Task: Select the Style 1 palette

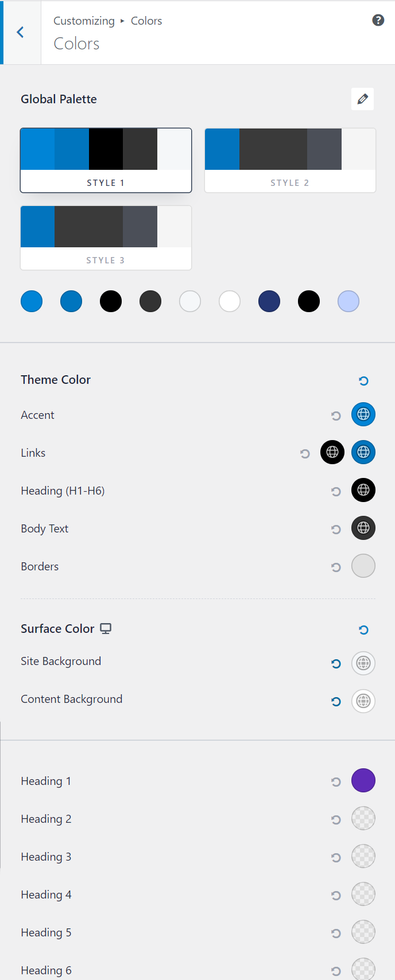Action: [106, 160]
